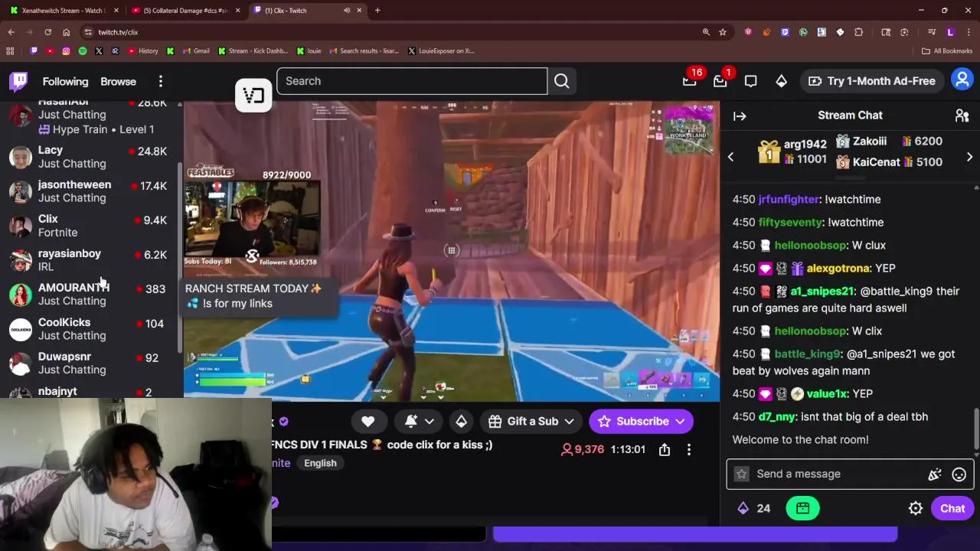Open the Whispers speech bubble icon

(750, 81)
